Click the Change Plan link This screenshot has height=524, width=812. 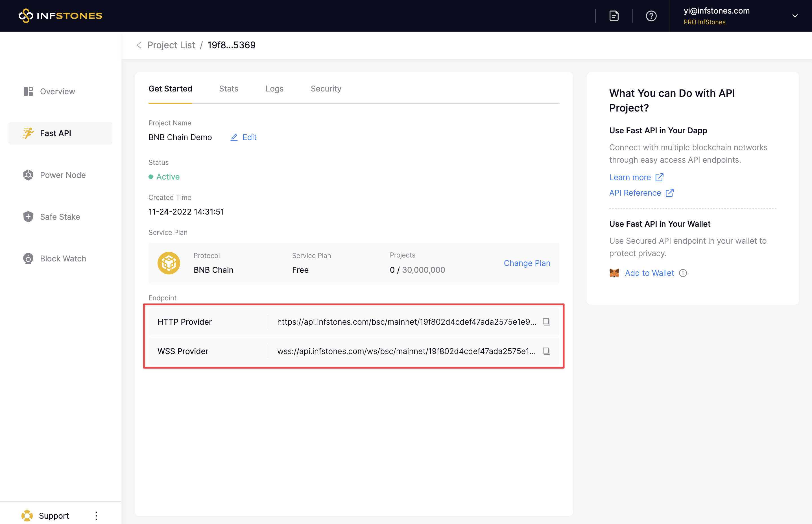[527, 263]
